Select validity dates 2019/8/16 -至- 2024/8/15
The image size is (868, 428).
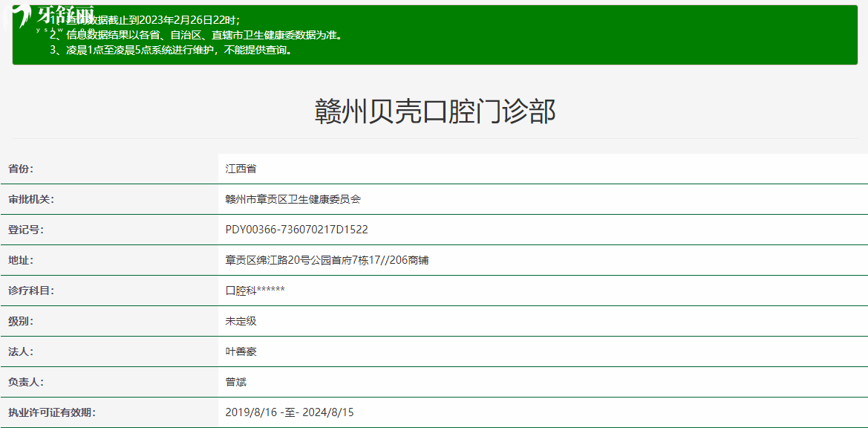[x=290, y=412]
